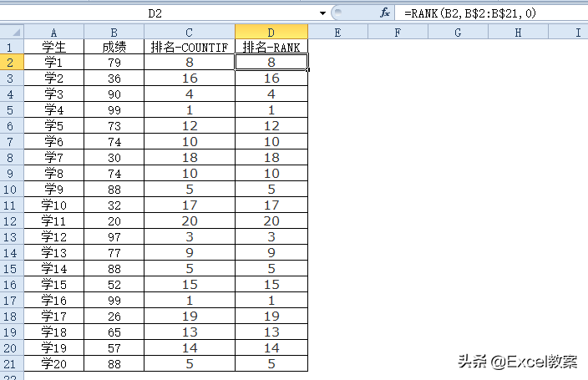Select row 5 header
The height and width of the screenshot is (380, 588).
point(12,110)
